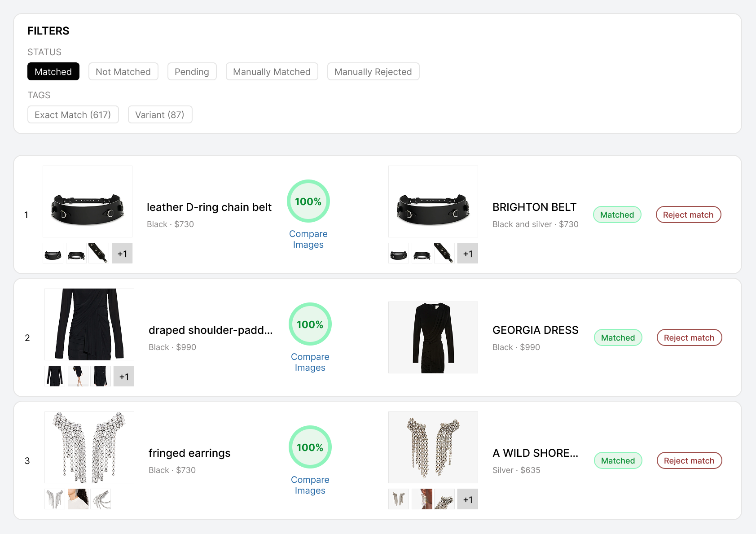The image size is (756, 534).
Task: Reject the A WILD SHORE earrings match
Action: point(689,460)
